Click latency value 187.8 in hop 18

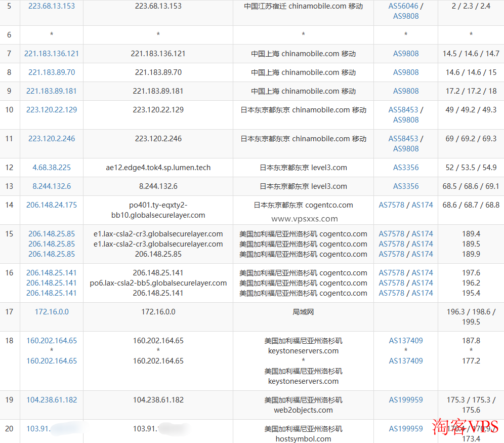(x=471, y=341)
